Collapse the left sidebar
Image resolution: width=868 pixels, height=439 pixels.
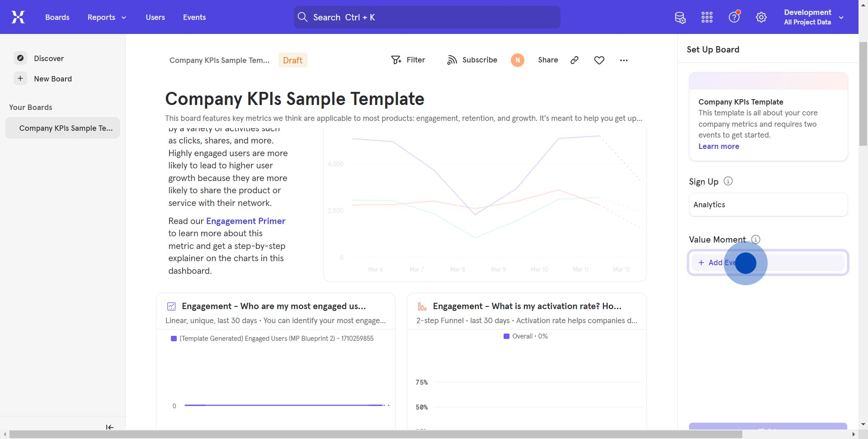(x=109, y=427)
